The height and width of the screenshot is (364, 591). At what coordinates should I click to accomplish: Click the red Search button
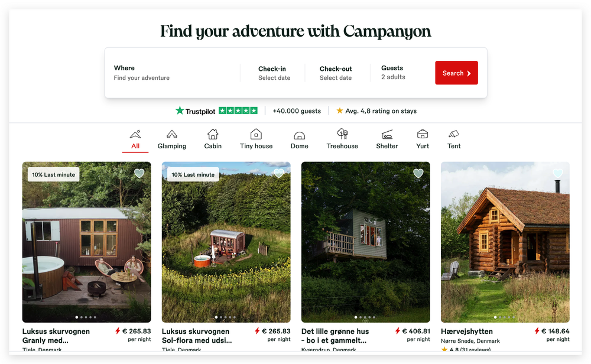coord(456,73)
